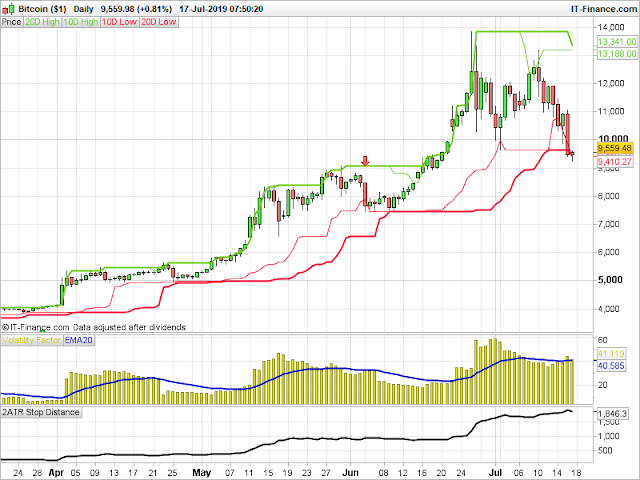Click the May month label on time axis
This screenshot has width=640, height=480.
point(202,473)
